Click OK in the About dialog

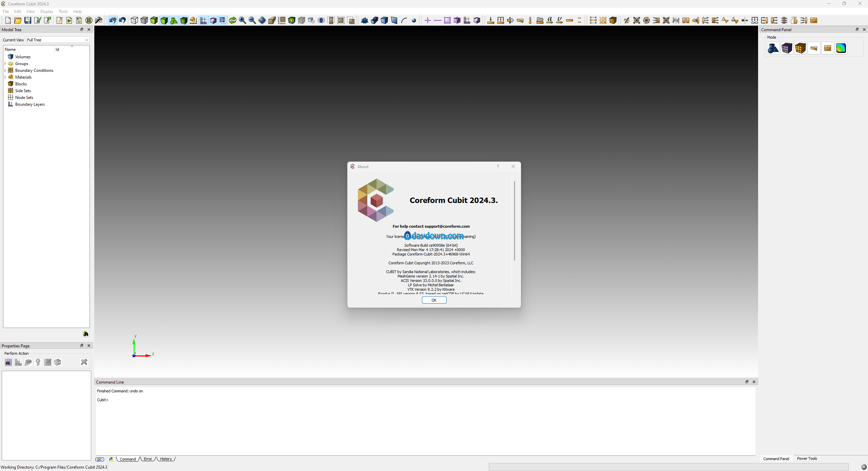[x=434, y=300]
